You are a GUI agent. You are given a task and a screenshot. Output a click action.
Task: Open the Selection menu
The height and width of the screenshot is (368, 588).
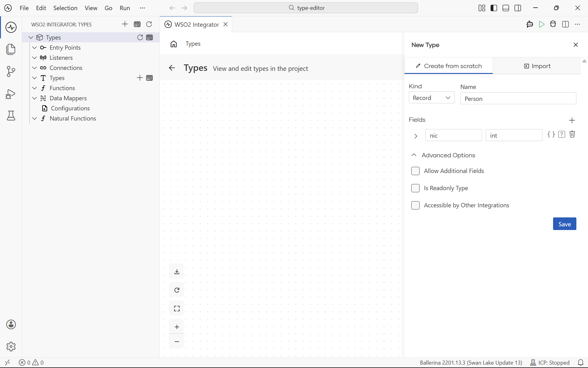coord(65,8)
